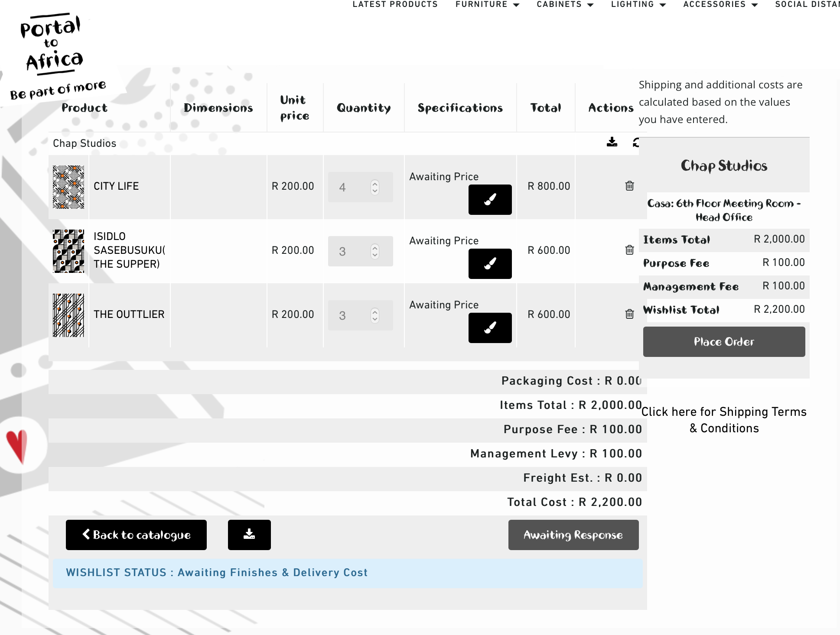Screen dimensions: 840x635
Task: Open Latest Products menu item
Action: pos(395,4)
